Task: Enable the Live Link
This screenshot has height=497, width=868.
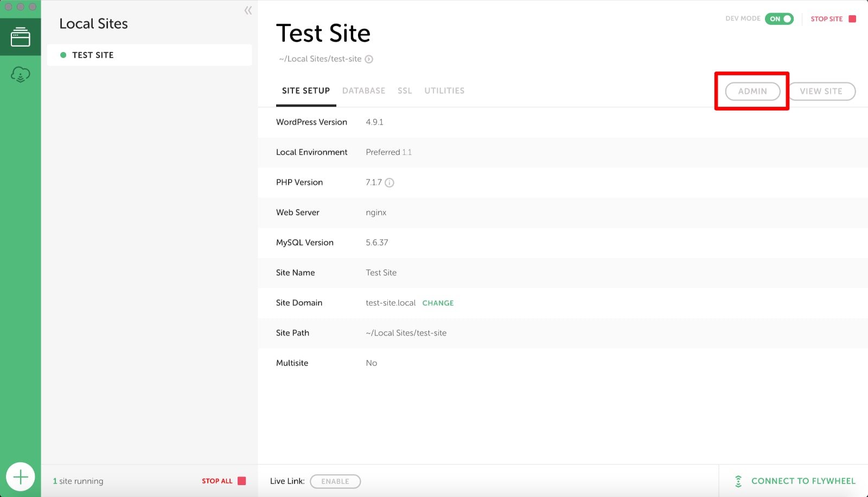Action: click(335, 481)
